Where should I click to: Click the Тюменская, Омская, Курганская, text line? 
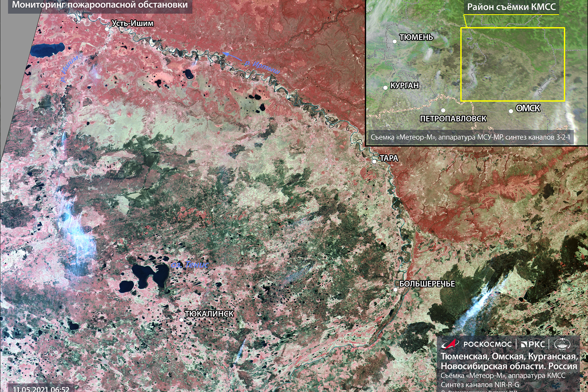[510, 357]
